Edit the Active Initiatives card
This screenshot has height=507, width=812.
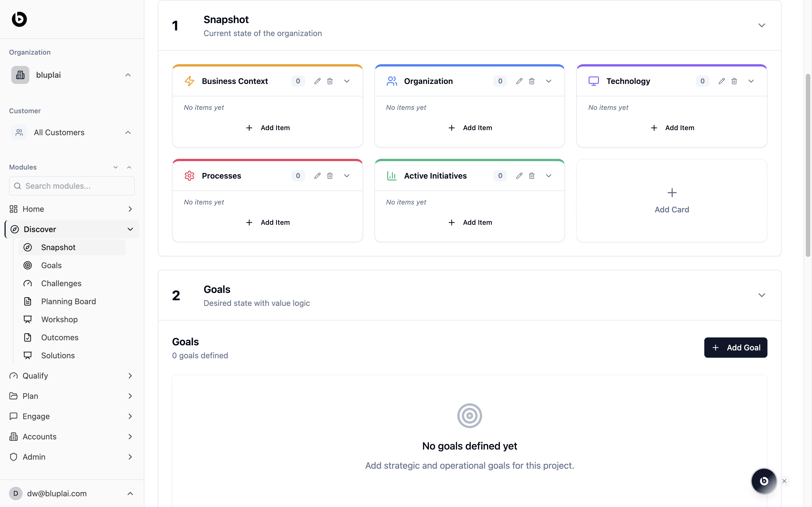pyautogui.click(x=519, y=176)
